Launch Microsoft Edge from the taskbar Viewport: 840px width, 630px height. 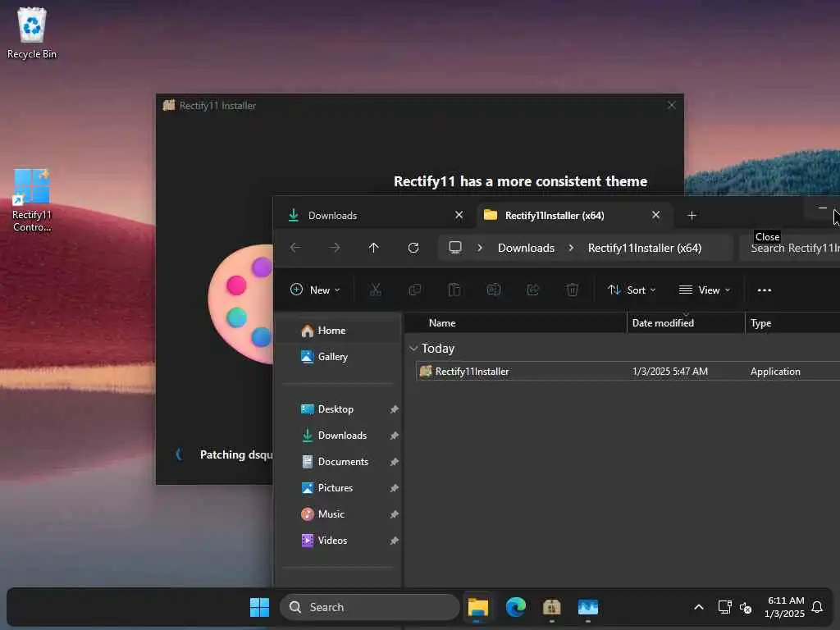tap(516, 607)
